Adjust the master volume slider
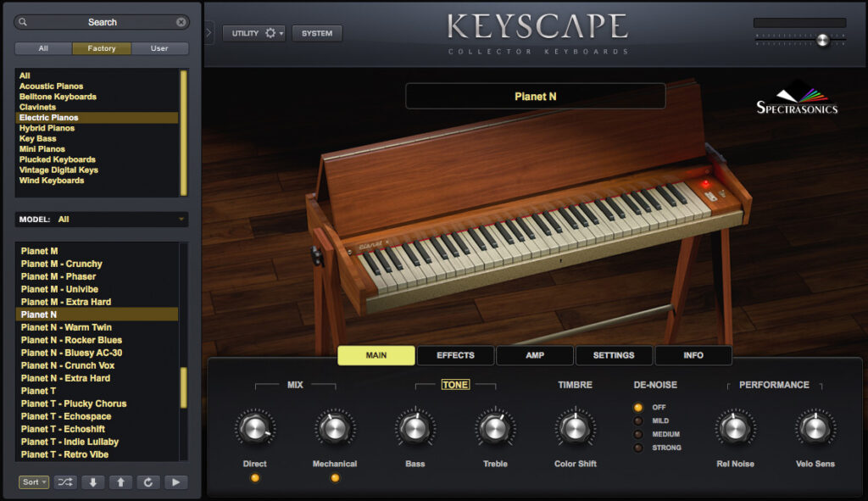 pyautogui.click(x=821, y=38)
